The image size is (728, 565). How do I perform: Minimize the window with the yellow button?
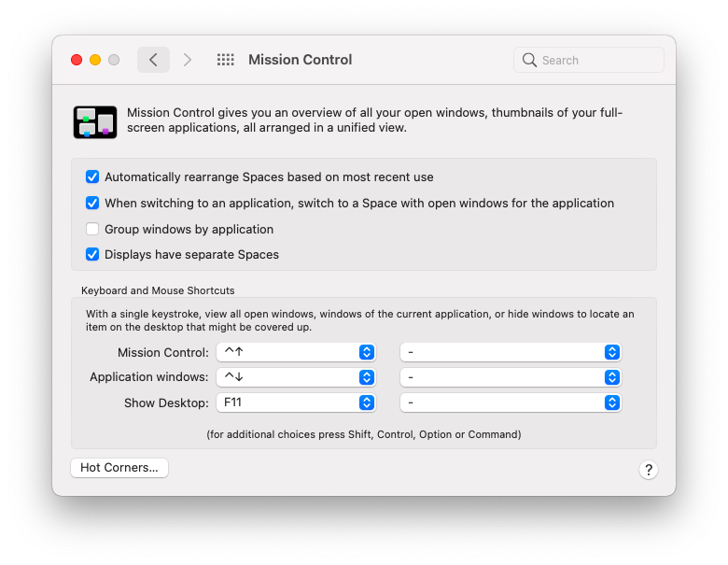(95, 60)
